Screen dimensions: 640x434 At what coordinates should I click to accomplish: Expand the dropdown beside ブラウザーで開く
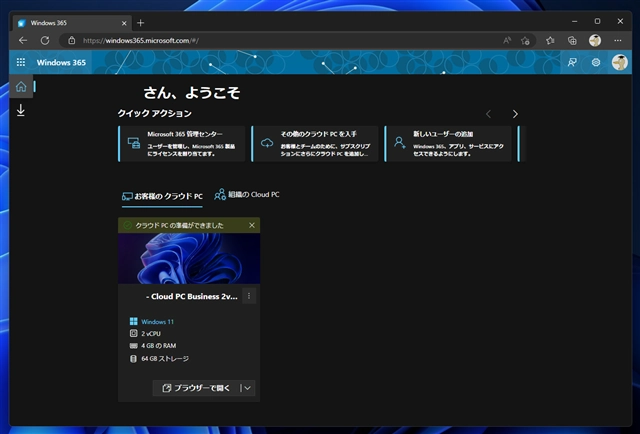click(x=247, y=388)
